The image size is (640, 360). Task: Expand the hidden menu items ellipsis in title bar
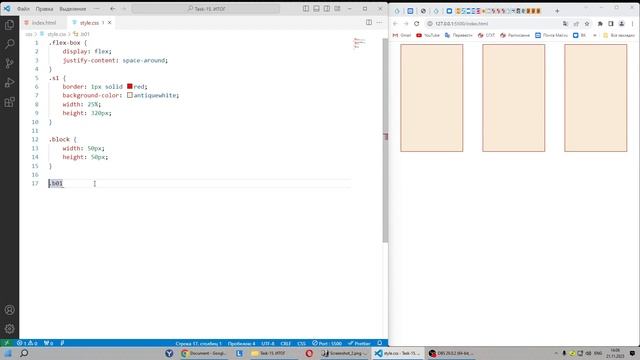pyautogui.click(x=96, y=9)
